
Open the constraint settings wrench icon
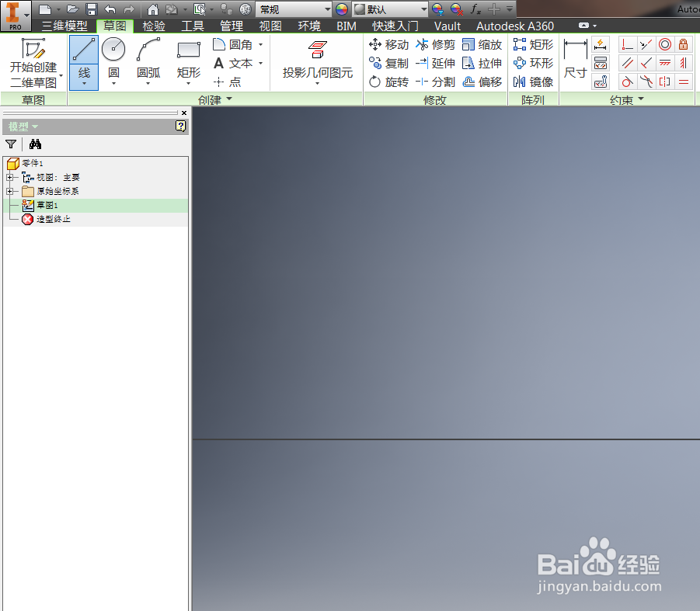point(601,82)
